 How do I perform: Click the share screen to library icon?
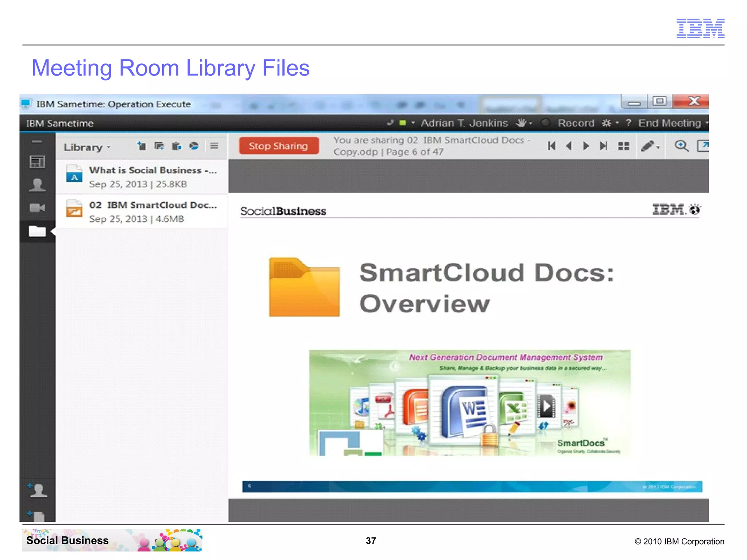tap(159, 146)
